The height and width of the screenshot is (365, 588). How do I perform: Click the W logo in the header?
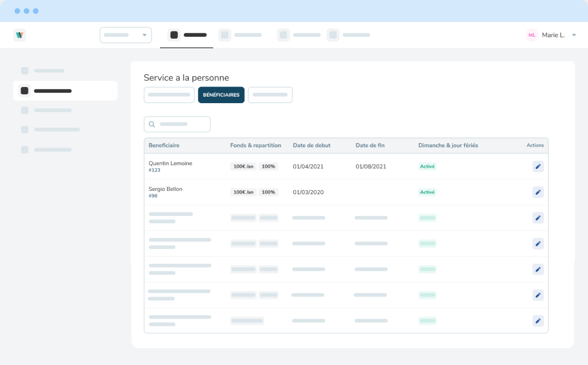[19, 35]
